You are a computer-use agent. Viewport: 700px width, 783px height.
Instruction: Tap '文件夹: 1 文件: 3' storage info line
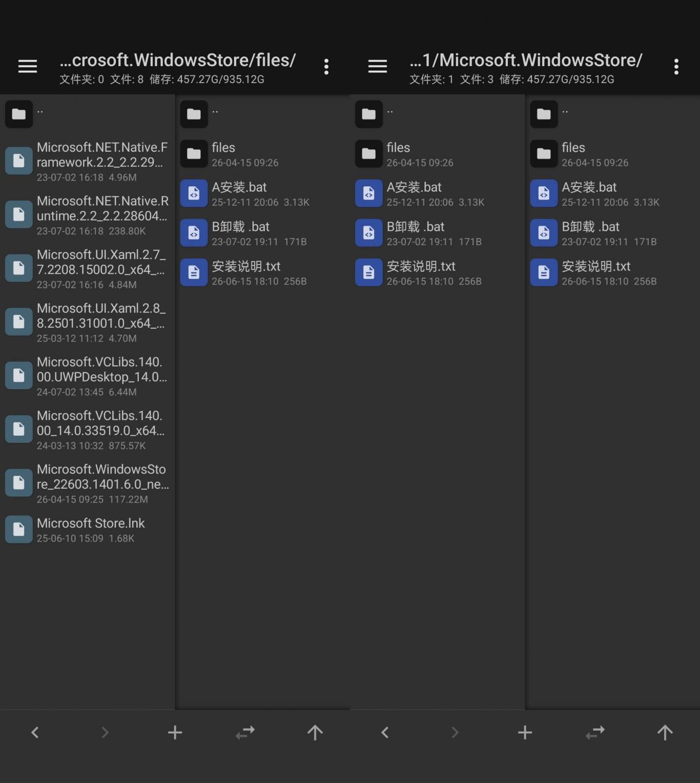click(x=512, y=79)
